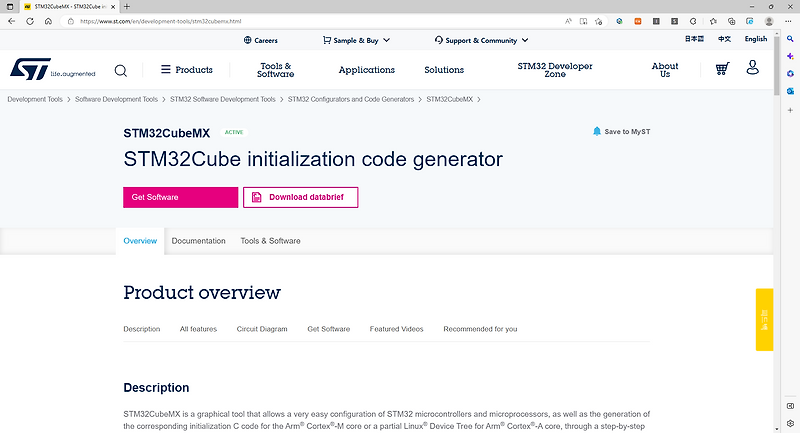
Task: Click the Save to MyST bell icon
Action: click(x=597, y=131)
